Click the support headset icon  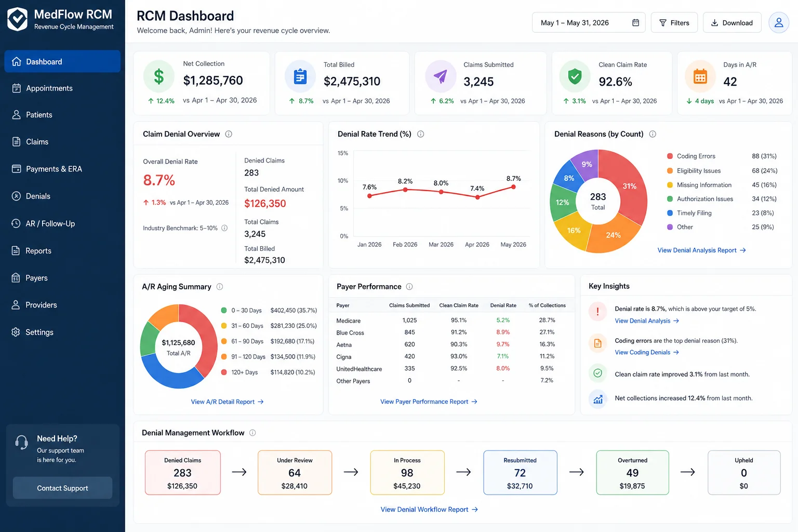click(22, 442)
